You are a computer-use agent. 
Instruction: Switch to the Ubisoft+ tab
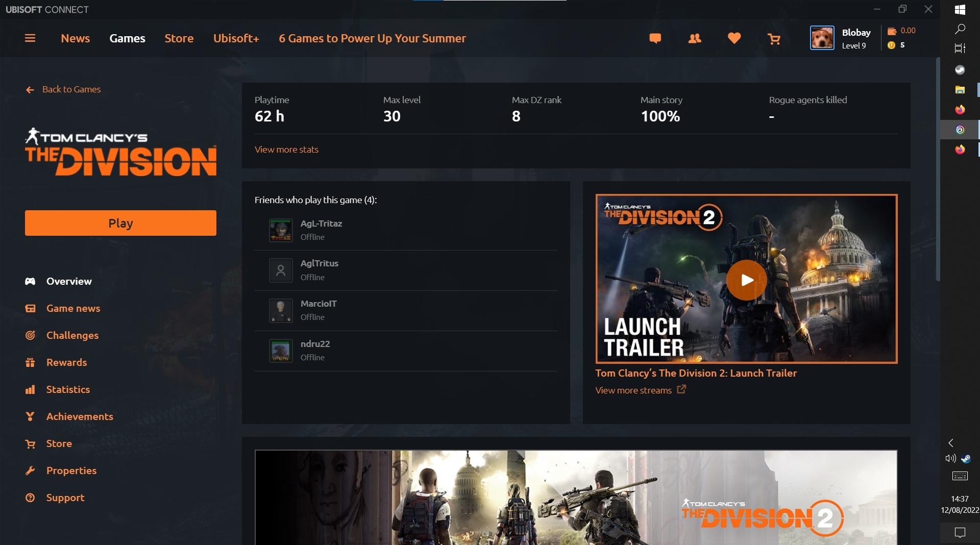click(236, 38)
